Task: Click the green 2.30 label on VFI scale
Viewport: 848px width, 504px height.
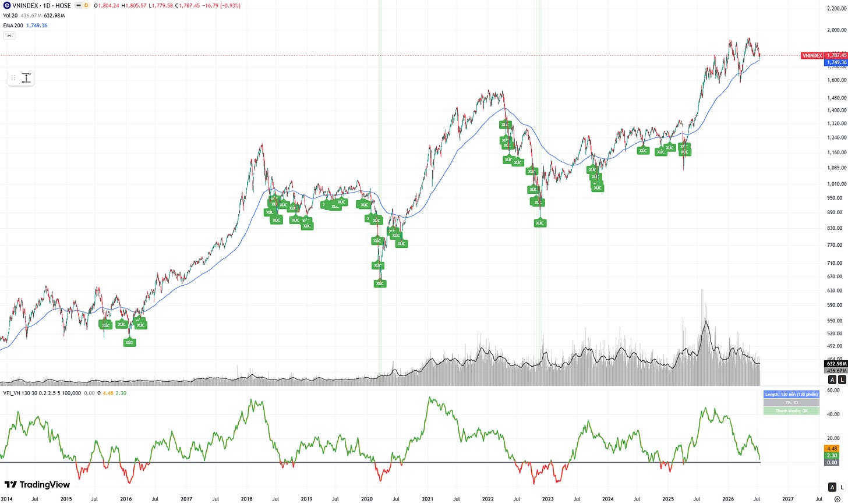Action: (832, 455)
